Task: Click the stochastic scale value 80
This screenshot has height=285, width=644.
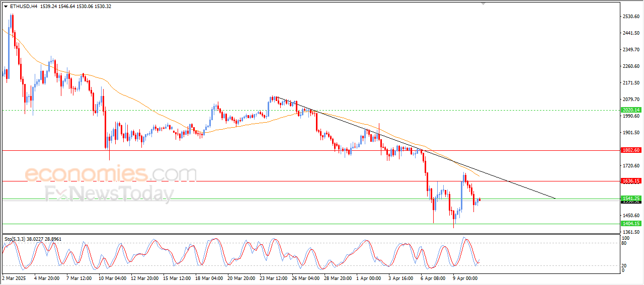Action: click(624, 243)
